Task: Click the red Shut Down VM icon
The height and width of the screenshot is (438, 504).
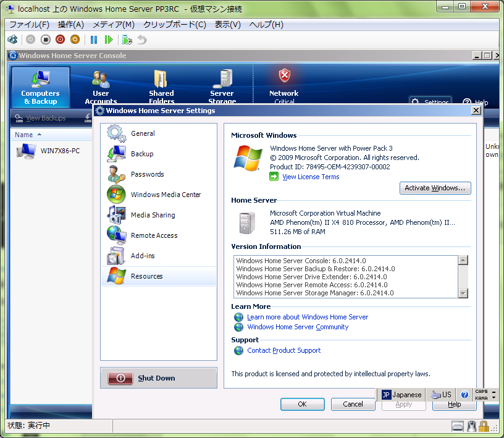Action: point(60,40)
